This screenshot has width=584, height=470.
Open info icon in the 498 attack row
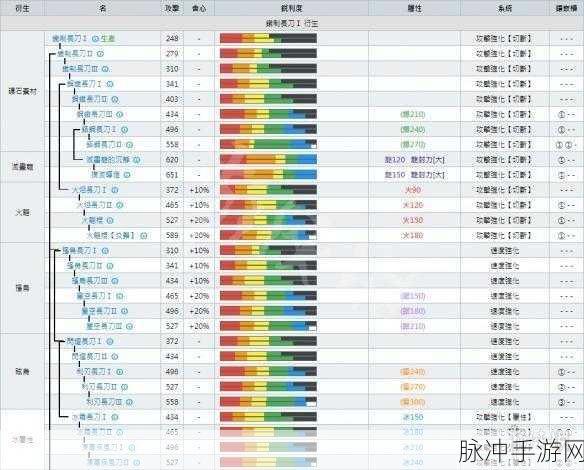120,372
